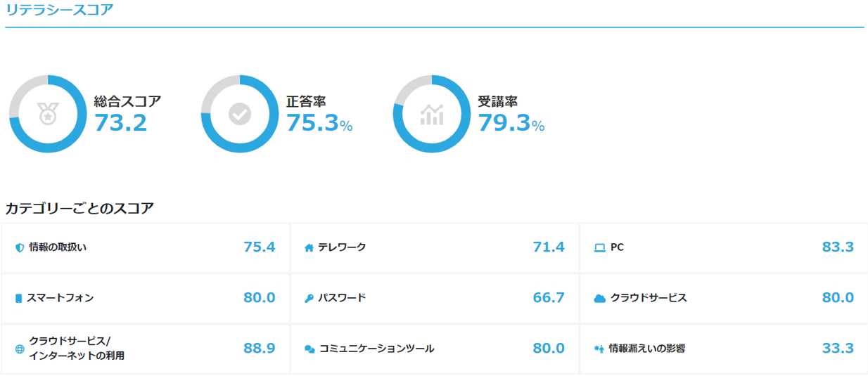Click the laptop icon beside PC

[x=599, y=248]
